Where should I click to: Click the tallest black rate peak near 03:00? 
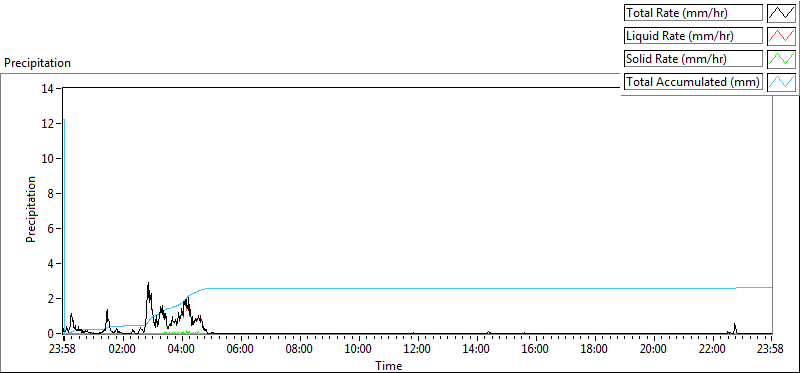(x=148, y=284)
